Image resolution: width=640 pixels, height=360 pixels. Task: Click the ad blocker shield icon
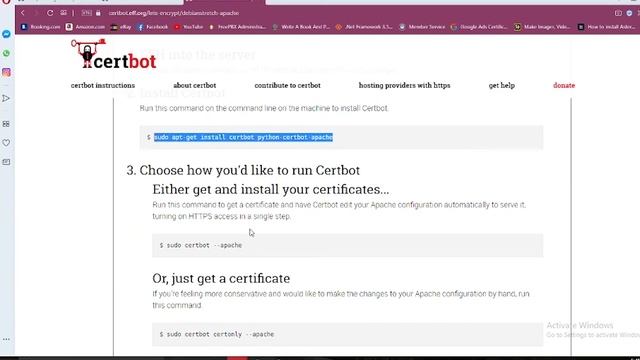coord(629,13)
